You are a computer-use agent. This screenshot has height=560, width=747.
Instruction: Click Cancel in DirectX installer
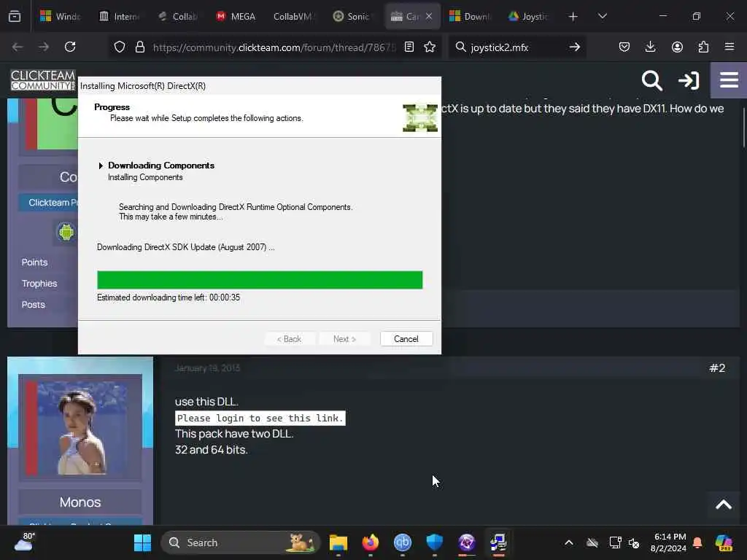pos(406,339)
